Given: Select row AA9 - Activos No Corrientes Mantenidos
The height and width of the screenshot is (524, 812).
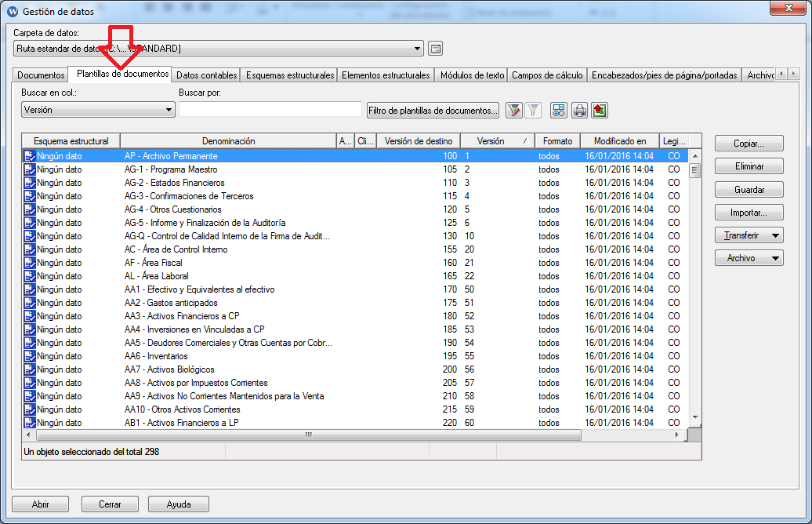Looking at the screenshot, I should point(355,396).
